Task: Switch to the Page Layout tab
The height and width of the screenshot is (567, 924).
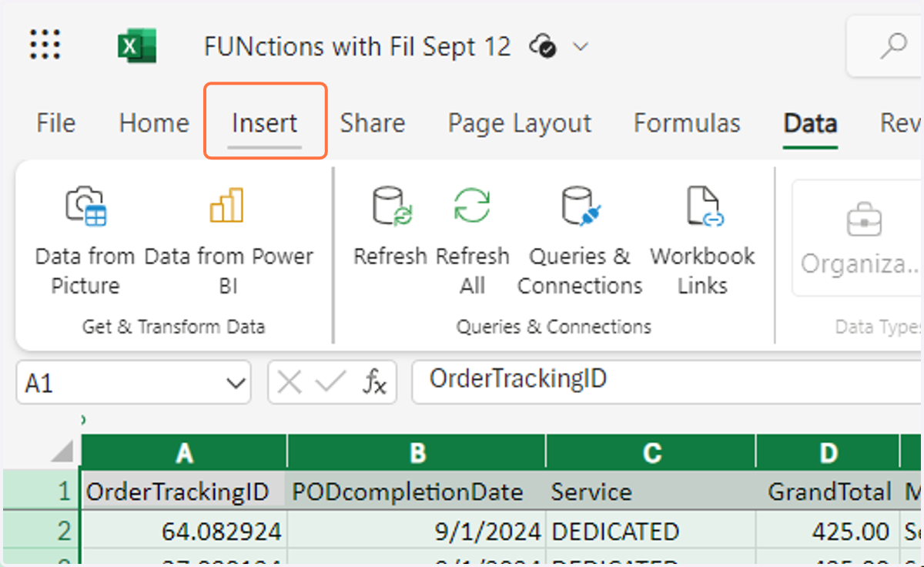Action: tap(520, 123)
